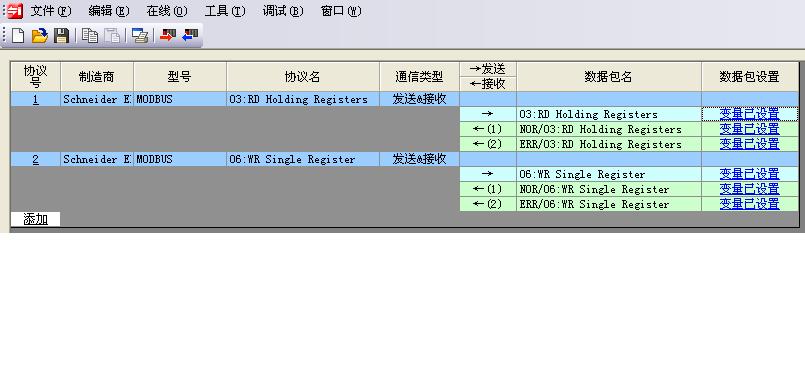Click the red application logo icon
The width and height of the screenshot is (805, 384).
[15, 11]
